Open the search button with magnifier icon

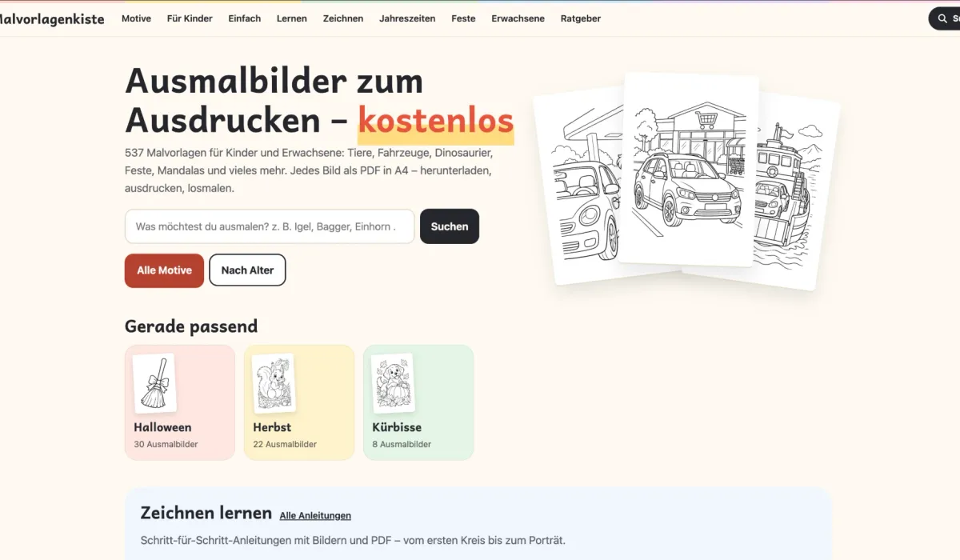[x=945, y=18]
